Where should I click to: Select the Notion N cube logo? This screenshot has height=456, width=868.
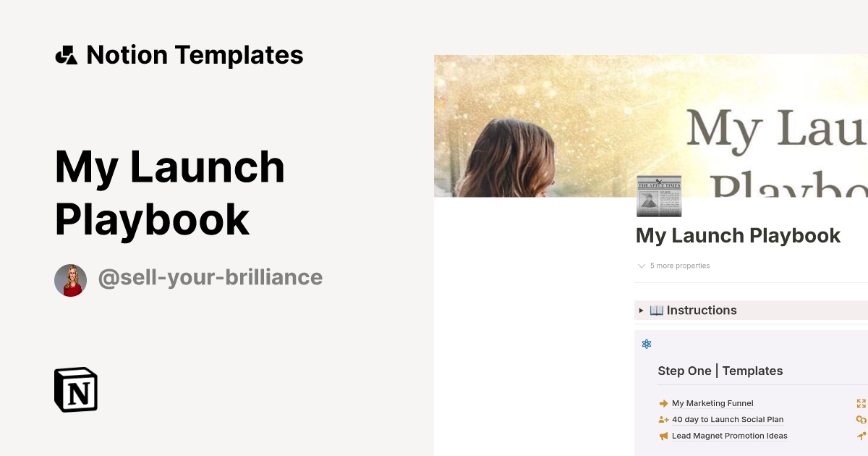(75, 389)
